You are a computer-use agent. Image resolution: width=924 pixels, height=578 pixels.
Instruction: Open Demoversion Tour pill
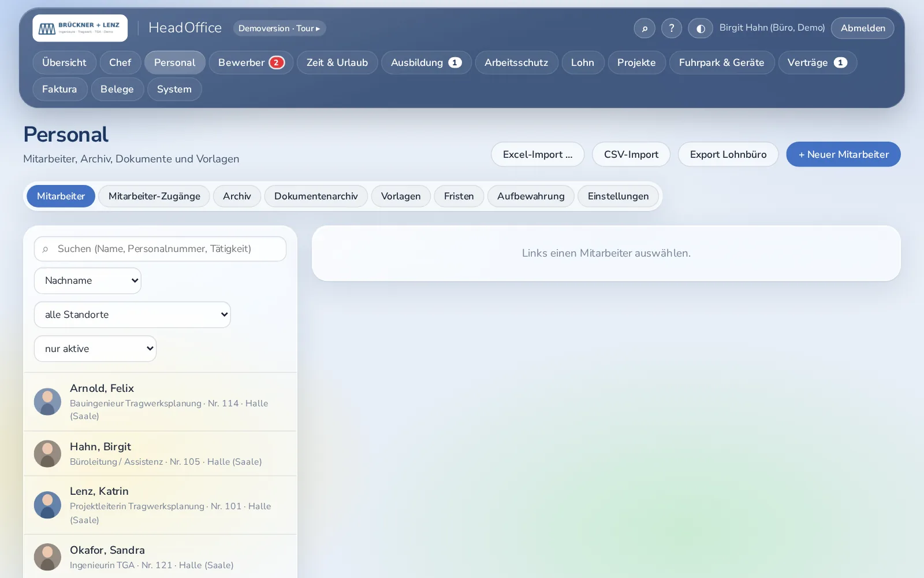point(280,28)
